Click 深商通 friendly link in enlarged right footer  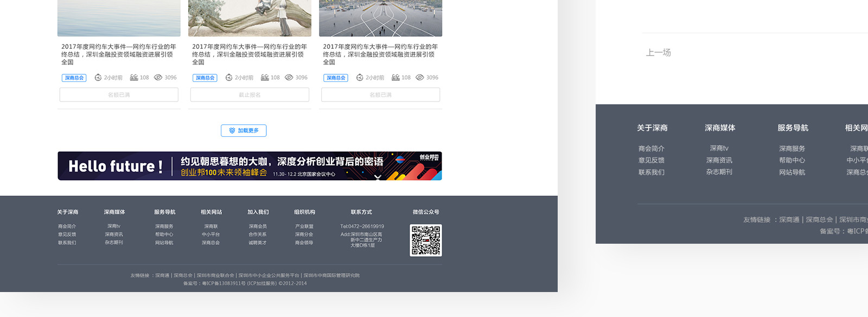coord(789,220)
